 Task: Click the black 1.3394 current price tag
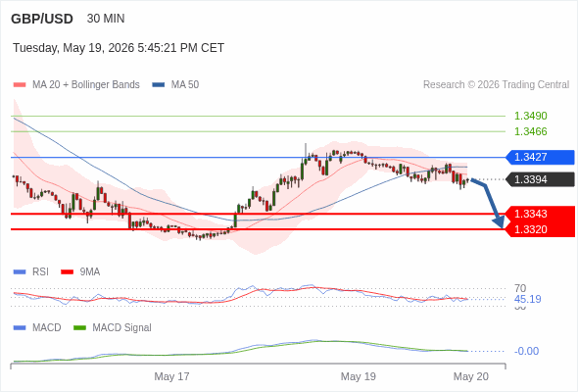[540, 179]
